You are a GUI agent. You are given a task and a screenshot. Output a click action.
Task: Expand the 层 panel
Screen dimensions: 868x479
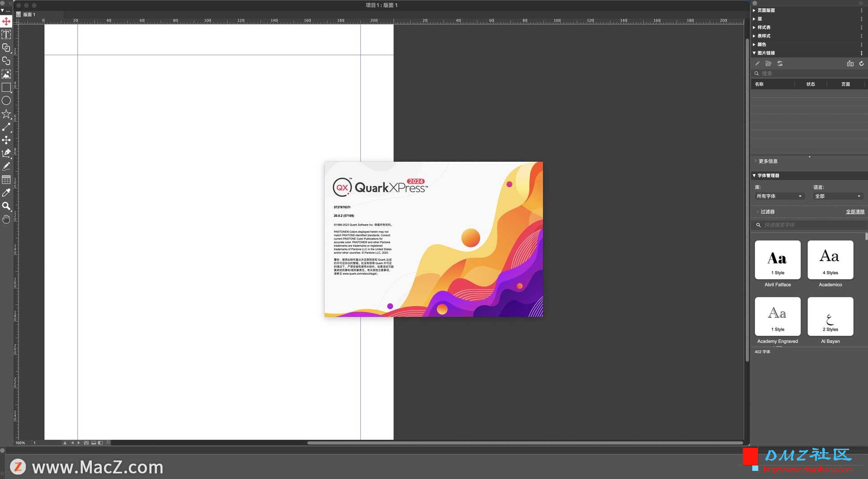754,19
